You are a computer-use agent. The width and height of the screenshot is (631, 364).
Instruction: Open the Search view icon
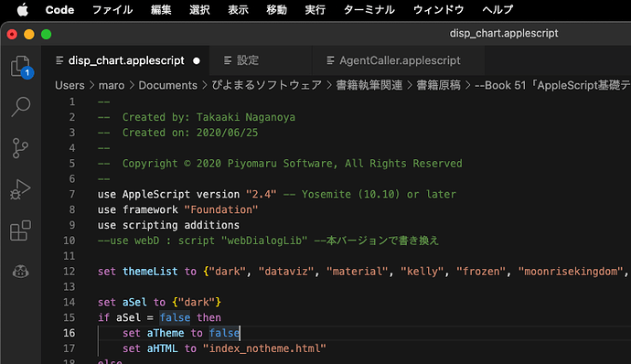coord(20,107)
